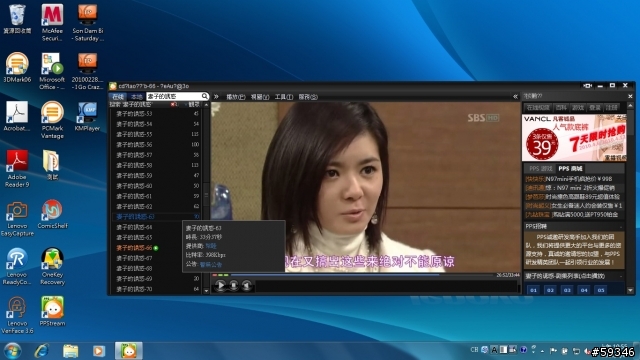Image resolution: width=640 pixels, height=360 pixels.
Task: Clear search results with red X
Action: [x=173, y=104]
